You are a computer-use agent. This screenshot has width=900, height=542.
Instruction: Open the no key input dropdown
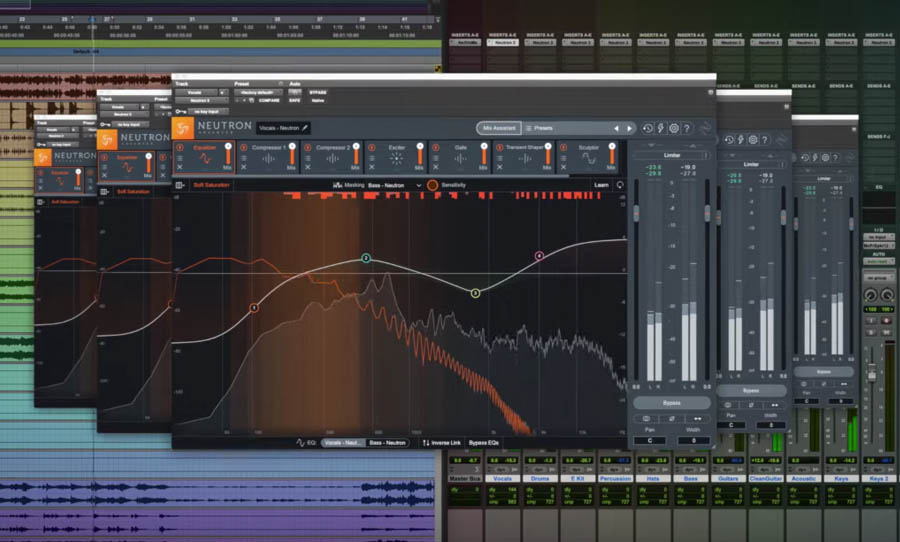(x=207, y=111)
